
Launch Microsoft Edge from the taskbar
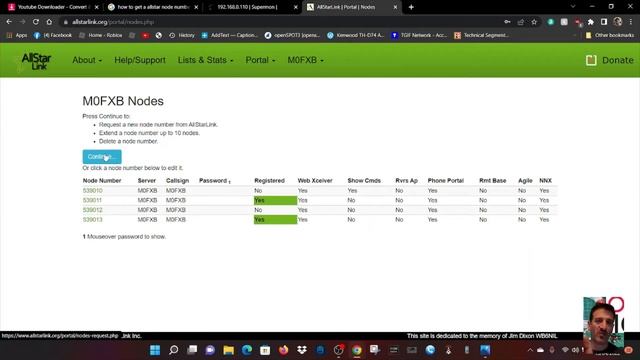tap(247, 350)
